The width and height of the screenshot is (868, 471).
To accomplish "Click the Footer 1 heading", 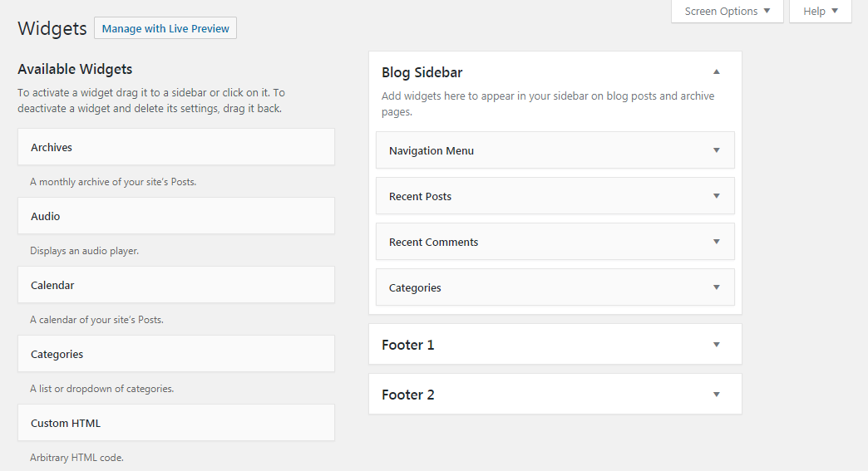I will click(x=408, y=345).
